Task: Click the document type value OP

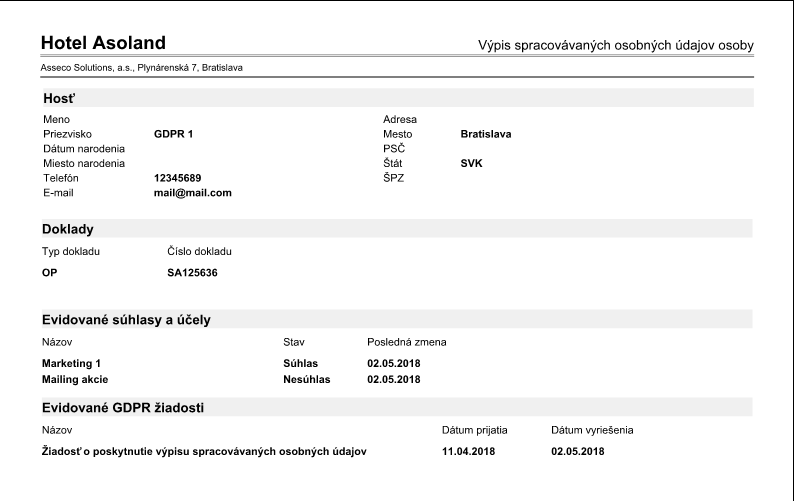Action: 49,272
